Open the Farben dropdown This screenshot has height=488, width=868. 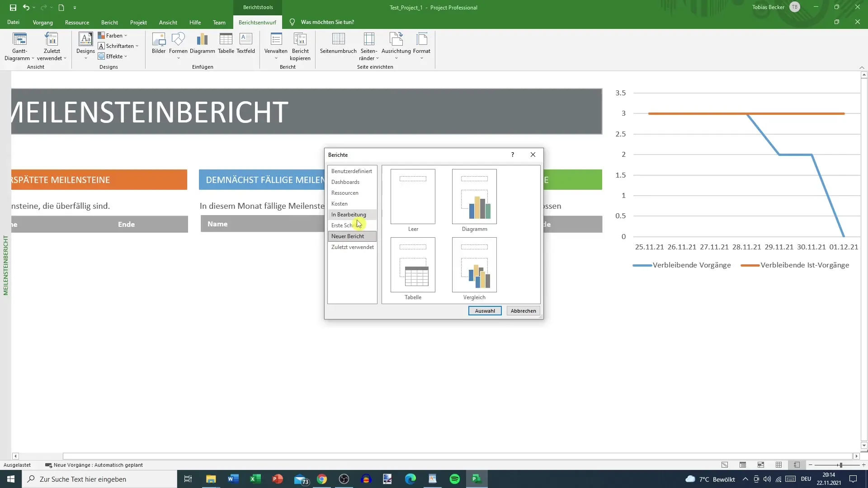tap(113, 36)
